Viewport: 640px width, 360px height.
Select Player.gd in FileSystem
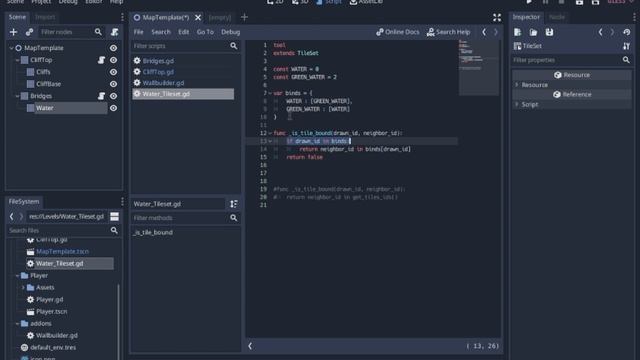49,300
